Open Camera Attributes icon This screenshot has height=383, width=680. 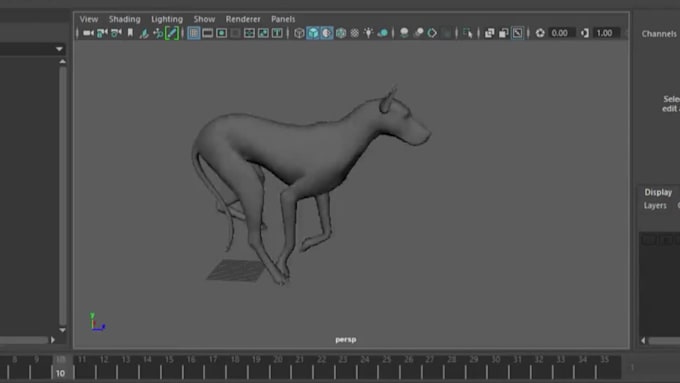point(116,33)
